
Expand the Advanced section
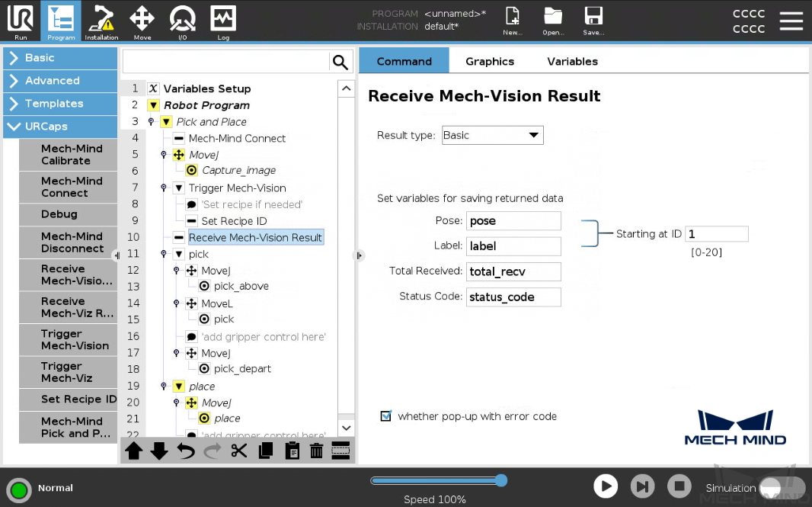coord(60,80)
